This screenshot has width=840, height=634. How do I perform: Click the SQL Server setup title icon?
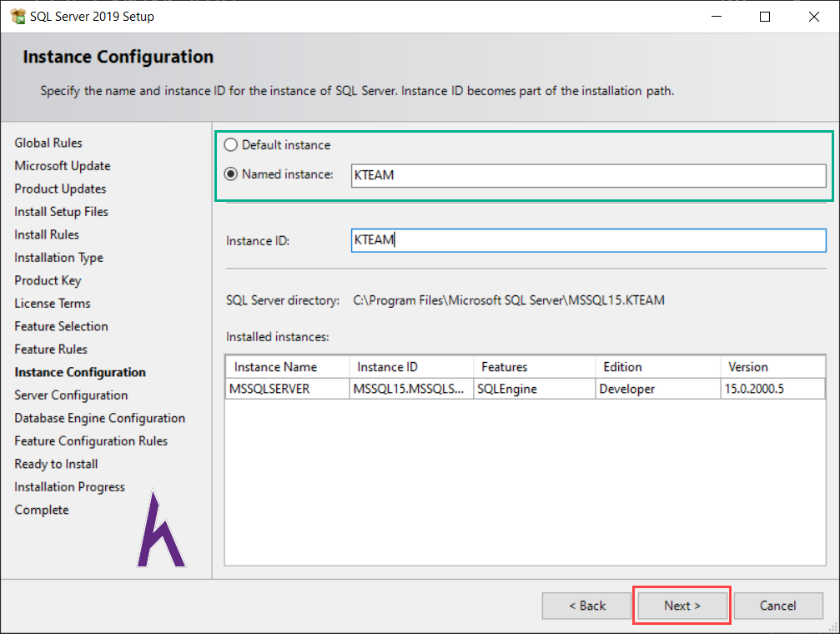coord(18,16)
